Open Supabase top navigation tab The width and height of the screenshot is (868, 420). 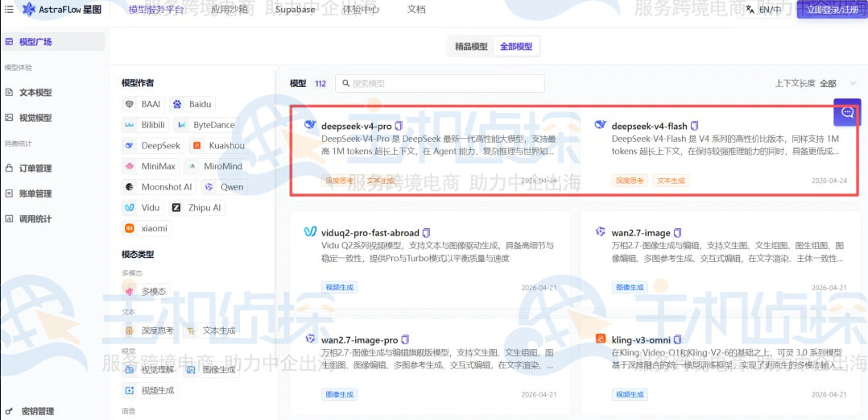[x=295, y=10]
